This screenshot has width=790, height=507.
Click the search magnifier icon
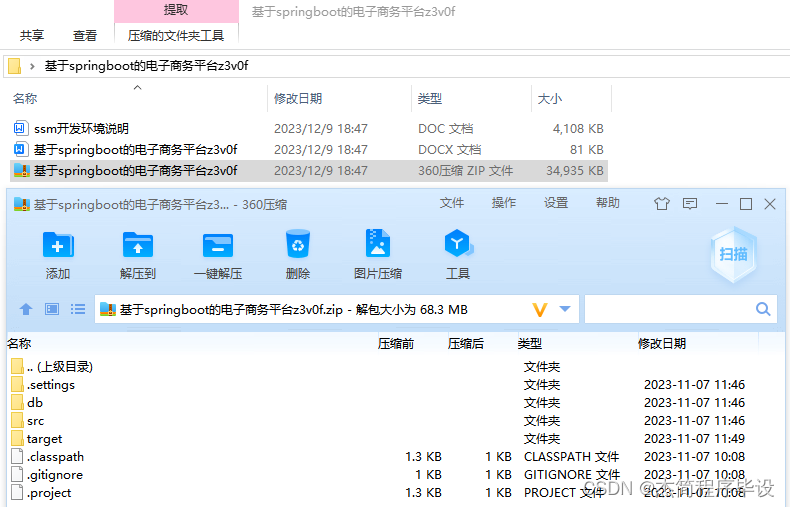pos(763,309)
